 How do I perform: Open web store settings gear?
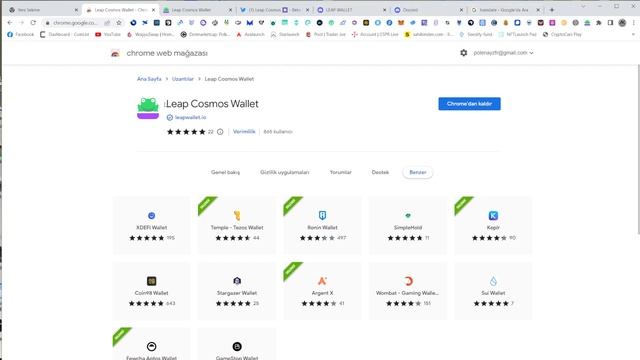coord(464,53)
